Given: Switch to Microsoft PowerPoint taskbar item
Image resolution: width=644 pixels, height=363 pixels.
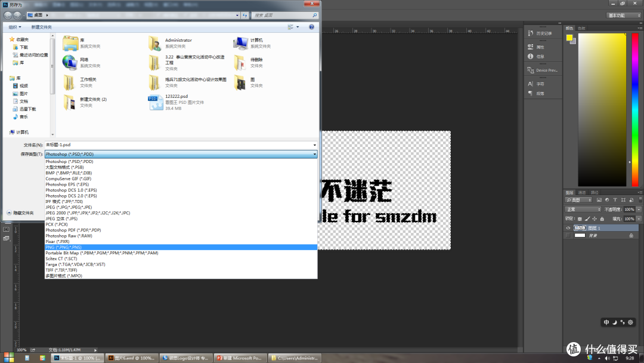Looking at the screenshot, I should 240,358.
